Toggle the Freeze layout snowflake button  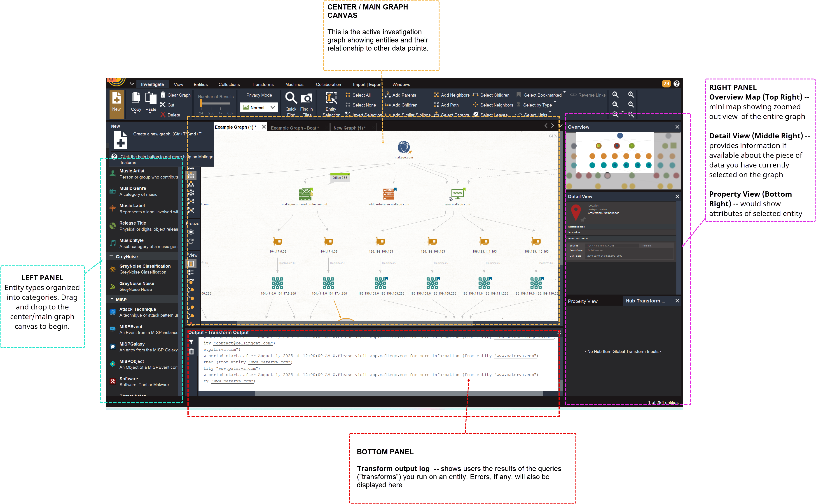[x=191, y=232]
